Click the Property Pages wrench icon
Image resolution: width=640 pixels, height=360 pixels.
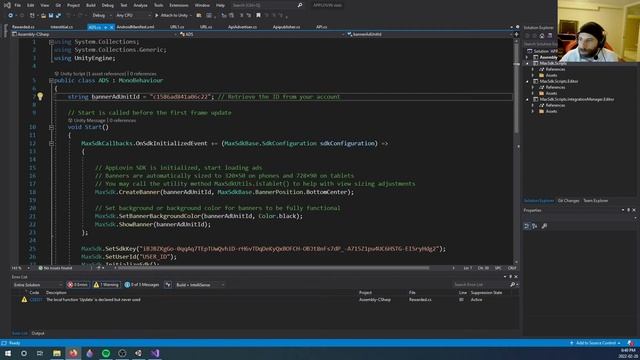pos(544,226)
